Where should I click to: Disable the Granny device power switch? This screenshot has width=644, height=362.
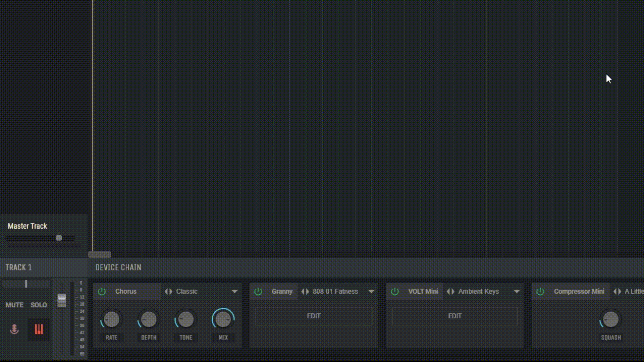click(x=258, y=292)
